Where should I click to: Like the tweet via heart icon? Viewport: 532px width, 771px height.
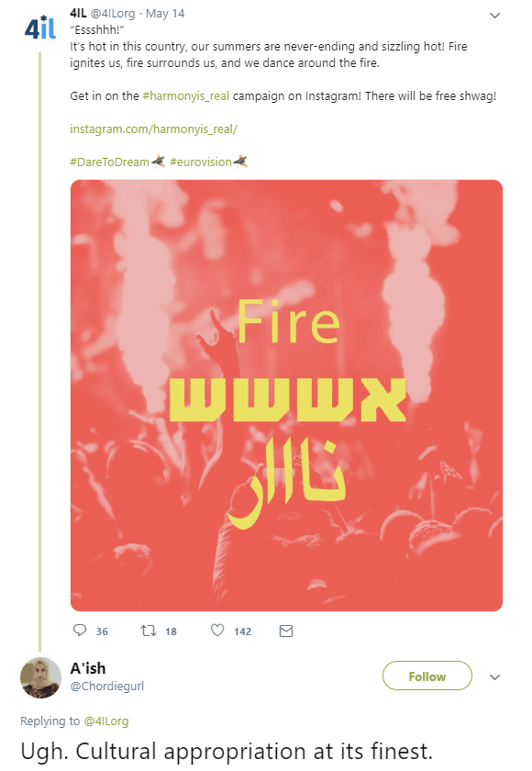click(217, 630)
